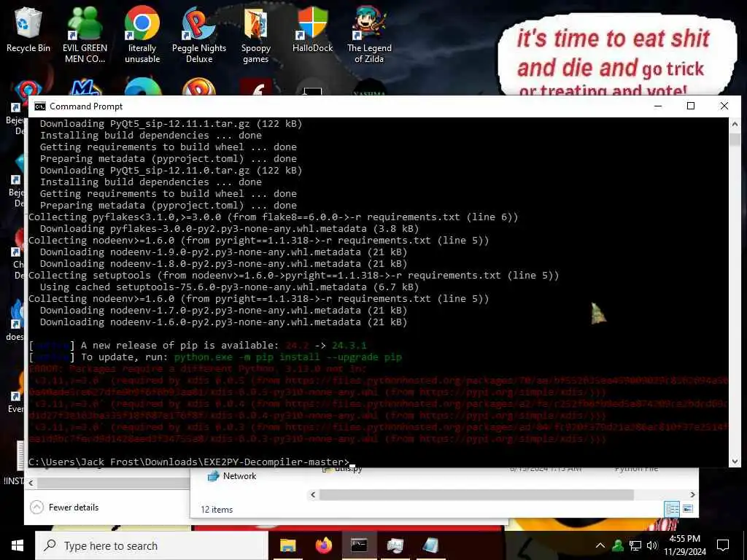Image resolution: width=747 pixels, height=560 pixels.
Task: Click the 'Type here to search' box
Action: (152, 545)
